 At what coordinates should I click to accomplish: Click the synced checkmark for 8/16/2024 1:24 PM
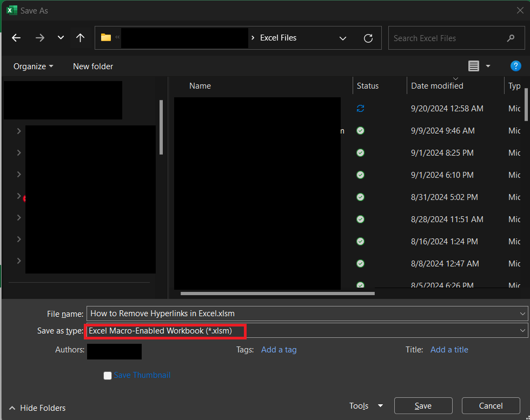360,241
